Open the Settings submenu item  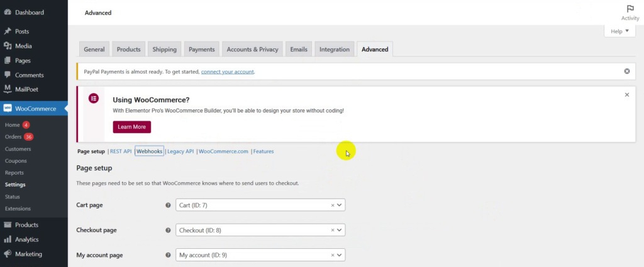(15, 185)
